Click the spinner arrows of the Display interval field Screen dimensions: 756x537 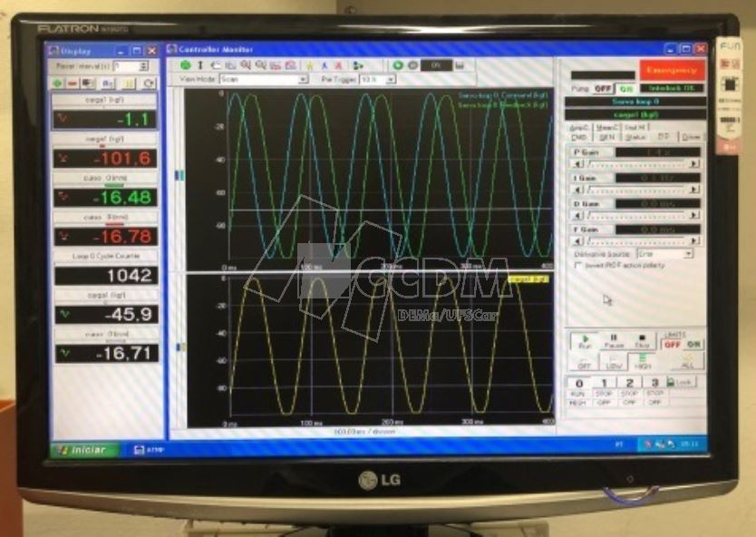click(x=144, y=66)
